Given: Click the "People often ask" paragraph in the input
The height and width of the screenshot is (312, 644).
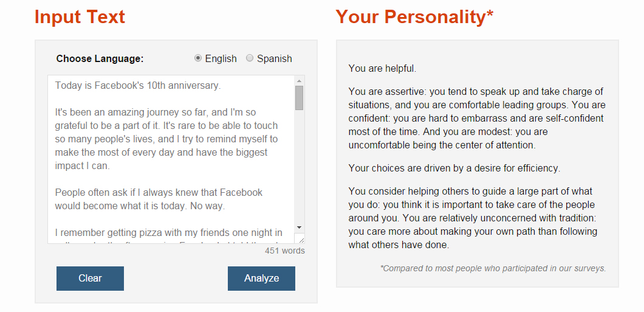Looking at the screenshot, I should point(159,199).
